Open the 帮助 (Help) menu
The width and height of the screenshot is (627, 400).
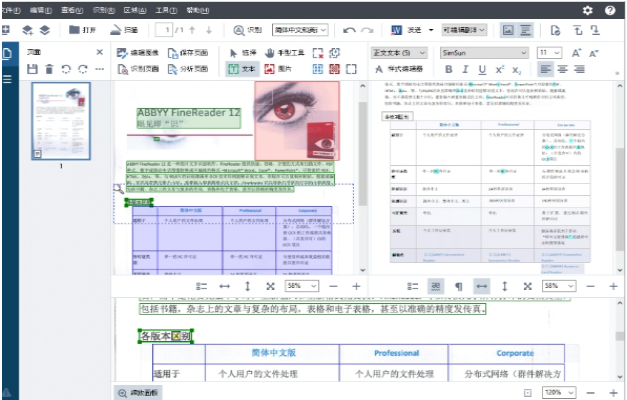click(198, 10)
